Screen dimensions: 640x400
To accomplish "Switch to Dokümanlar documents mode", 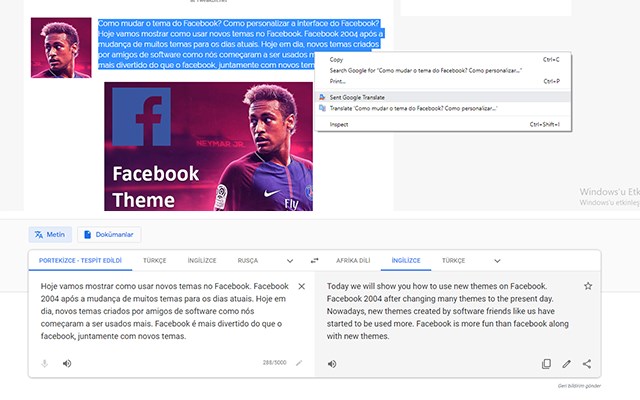I will point(109,235).
